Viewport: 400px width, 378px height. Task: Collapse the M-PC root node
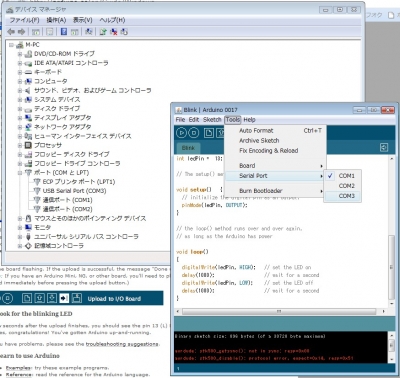pos(12,45)
